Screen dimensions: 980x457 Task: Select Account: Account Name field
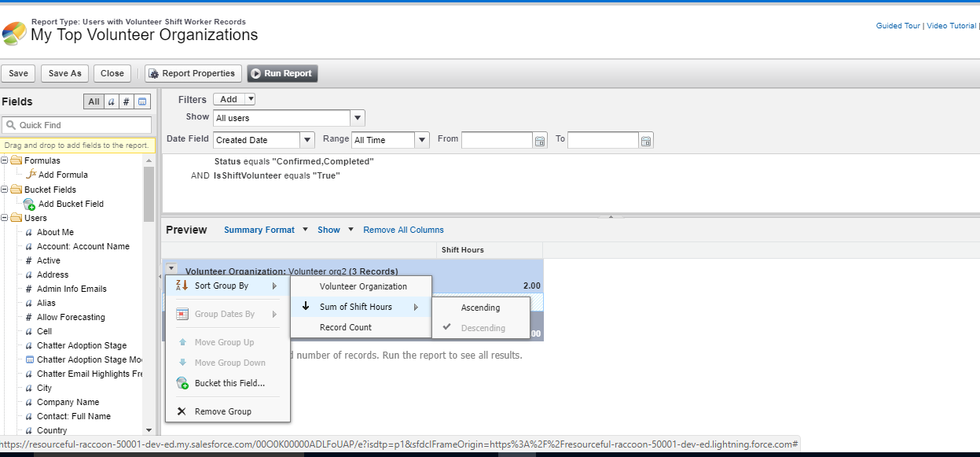(83, 246)
